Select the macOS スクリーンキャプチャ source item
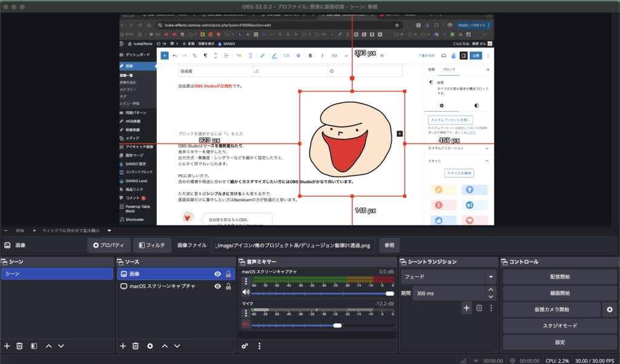 [162, 286]
